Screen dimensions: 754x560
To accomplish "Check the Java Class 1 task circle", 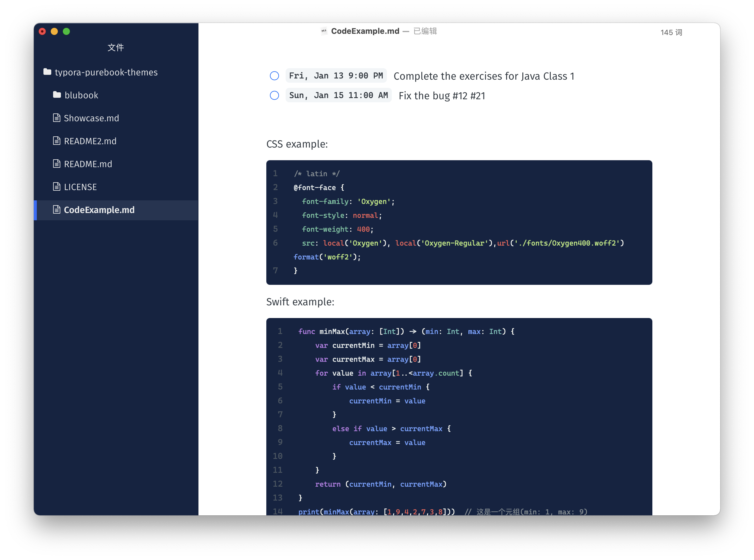I will point(274,76).
